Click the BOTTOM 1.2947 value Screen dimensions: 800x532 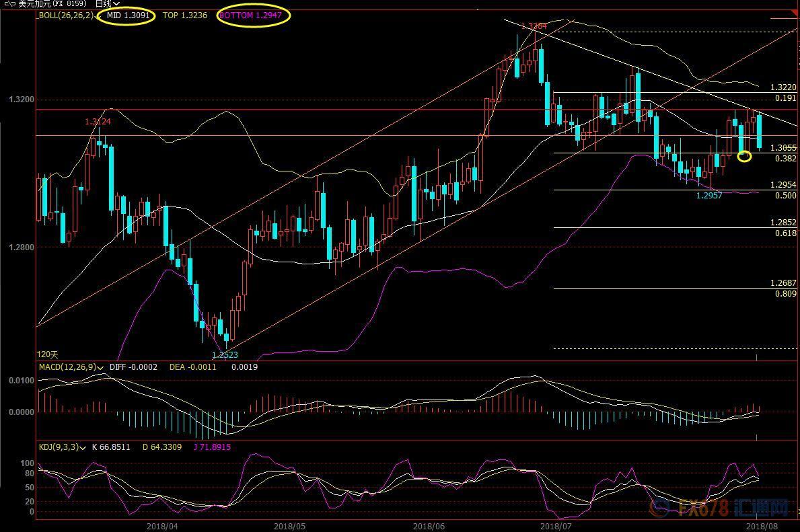[x=250, y=15]
